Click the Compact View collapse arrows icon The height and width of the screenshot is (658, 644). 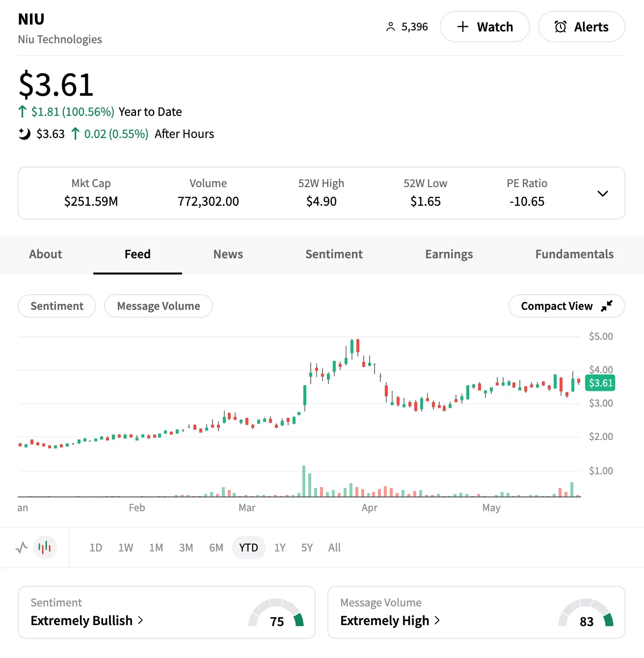coord(607,306)
